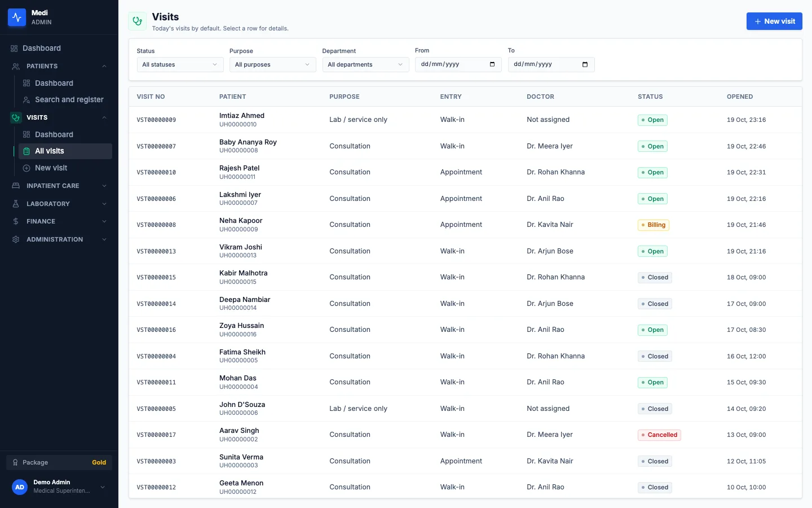Click the All visits clipboard icon
Viewport: 812px width, 508px height.
27,151
